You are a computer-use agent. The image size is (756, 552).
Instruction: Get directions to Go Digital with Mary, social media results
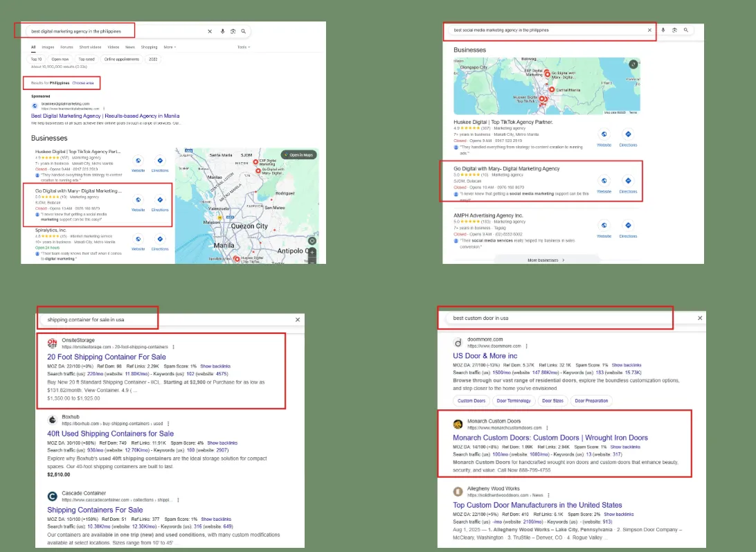[x=628, y=181]
